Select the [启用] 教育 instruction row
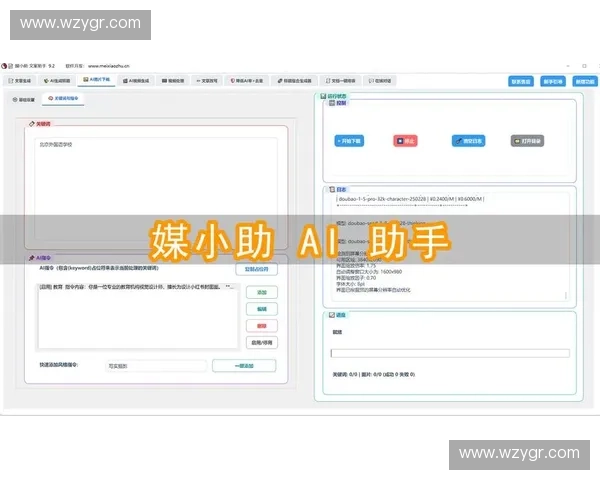The width and height of the screenshot is (600, 480). click(x=138, y=287)
